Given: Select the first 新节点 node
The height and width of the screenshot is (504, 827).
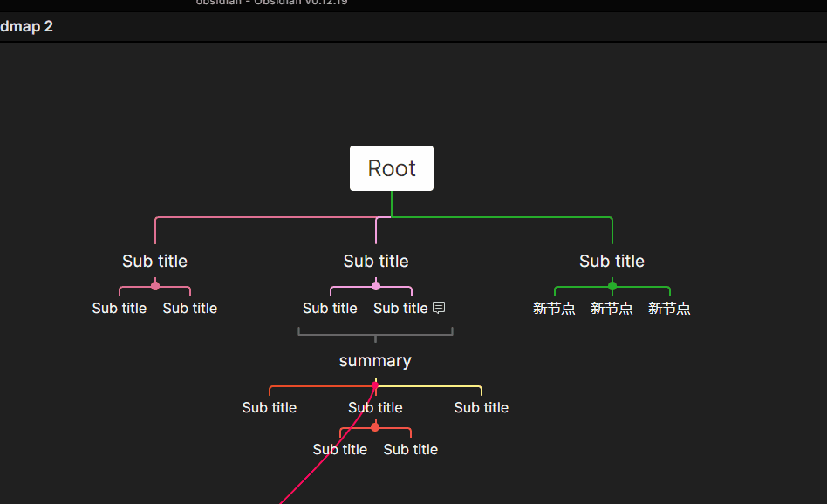Looking at the screenshot, I should coord(554,308).
